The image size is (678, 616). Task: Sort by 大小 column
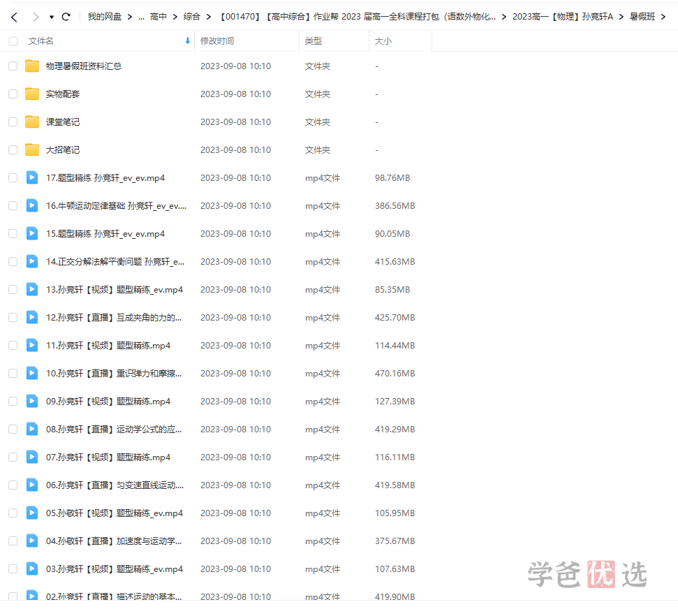(x=383, y=41)
